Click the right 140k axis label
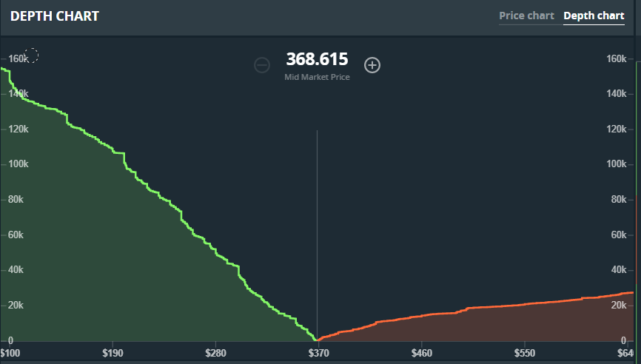 617,94
